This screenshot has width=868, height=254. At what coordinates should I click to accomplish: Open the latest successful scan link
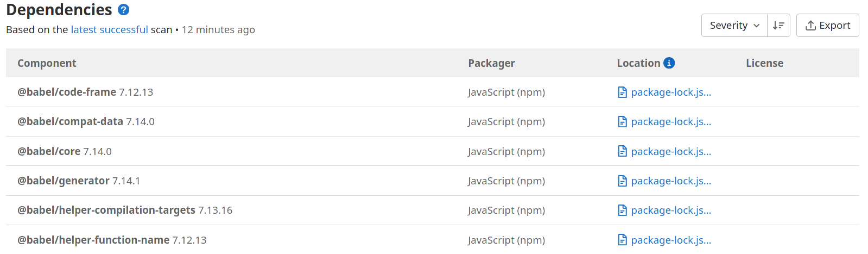(109, 30)
